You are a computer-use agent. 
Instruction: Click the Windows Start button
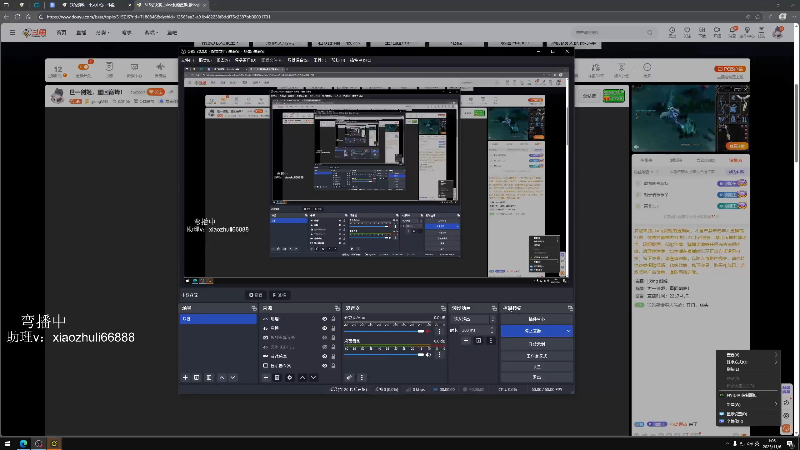pyautogui.click(x=9, y=441)
